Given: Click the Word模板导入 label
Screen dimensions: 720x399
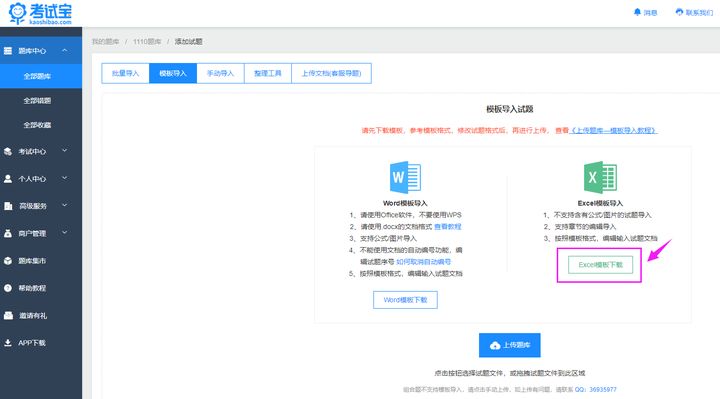Looking at the screenshot, I should [405, 203].
